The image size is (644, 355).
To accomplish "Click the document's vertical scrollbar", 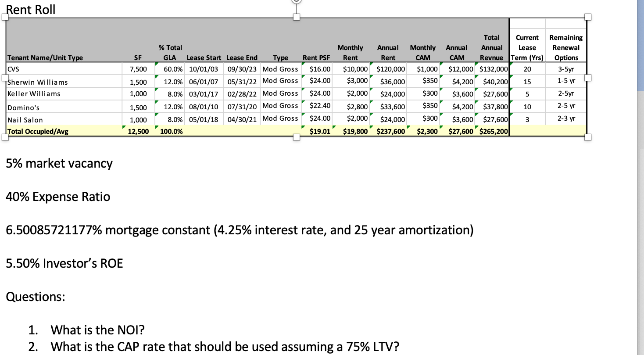I will click(640, 177).
